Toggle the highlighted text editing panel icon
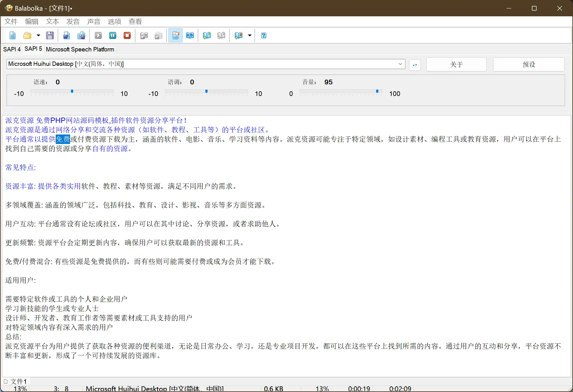The image size is (573, 392). click(176, 35)
